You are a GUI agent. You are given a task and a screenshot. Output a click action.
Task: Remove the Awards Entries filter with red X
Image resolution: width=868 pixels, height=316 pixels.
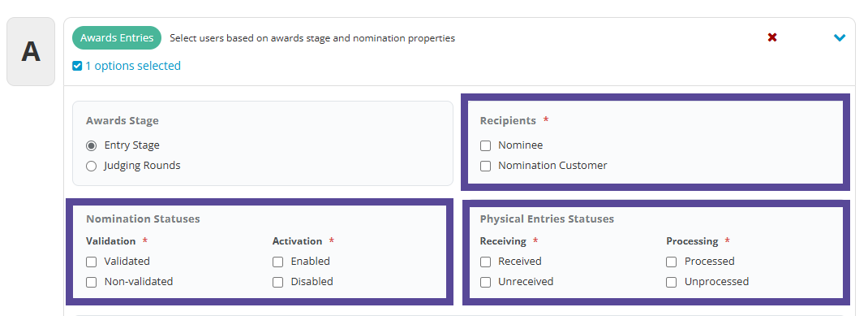tap(772, 37)
